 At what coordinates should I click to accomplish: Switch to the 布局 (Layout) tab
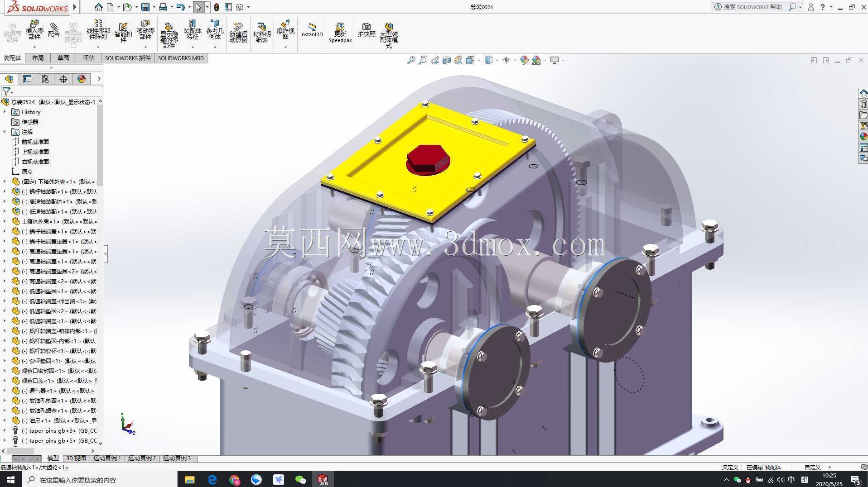tap(38, 58)
